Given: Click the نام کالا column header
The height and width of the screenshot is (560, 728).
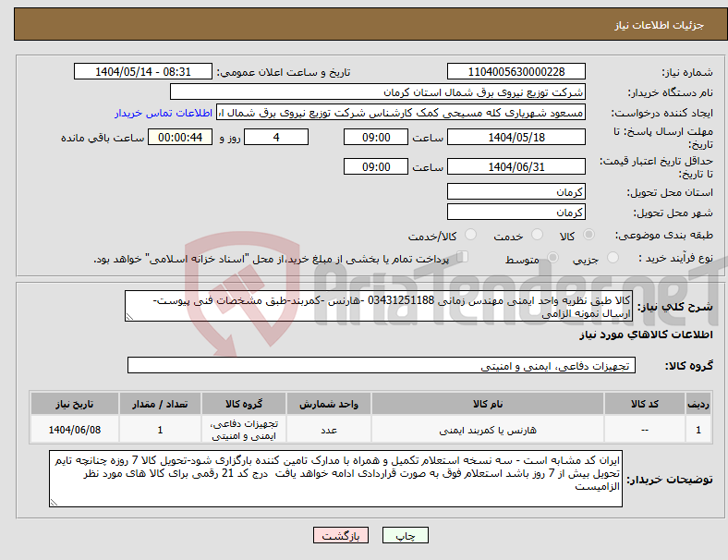Looking at the screenshot, I should 488,404.
